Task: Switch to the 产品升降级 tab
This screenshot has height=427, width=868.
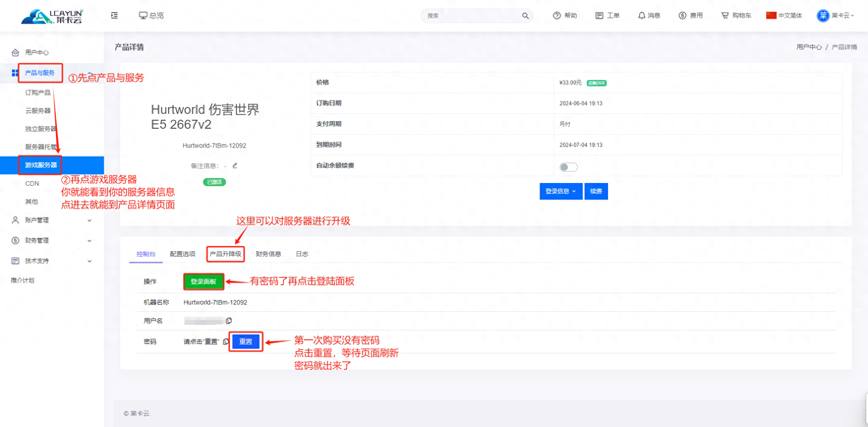Action: click(x=225, y=254)
